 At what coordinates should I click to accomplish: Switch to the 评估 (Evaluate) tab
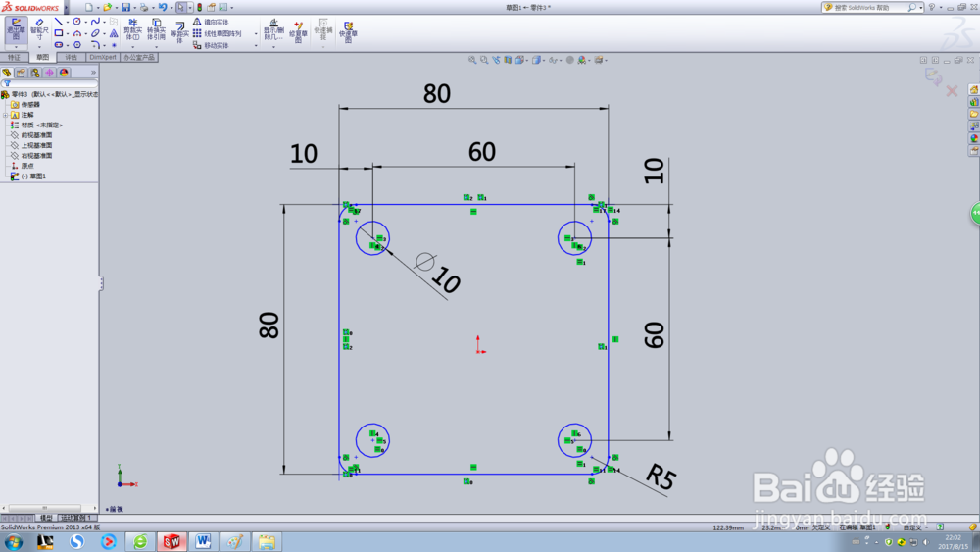point(72,57)
